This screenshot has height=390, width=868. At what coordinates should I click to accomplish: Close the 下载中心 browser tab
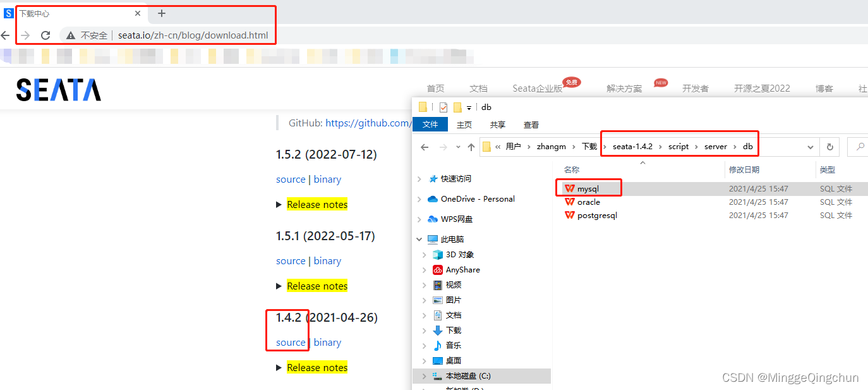point(138,13)
